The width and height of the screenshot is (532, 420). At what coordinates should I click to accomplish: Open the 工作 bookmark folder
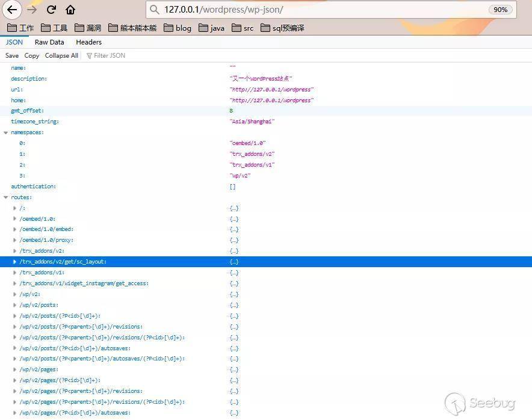20,28
